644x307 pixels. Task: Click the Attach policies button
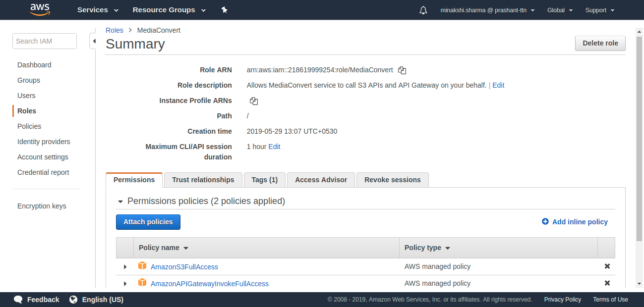click(148, 222)
